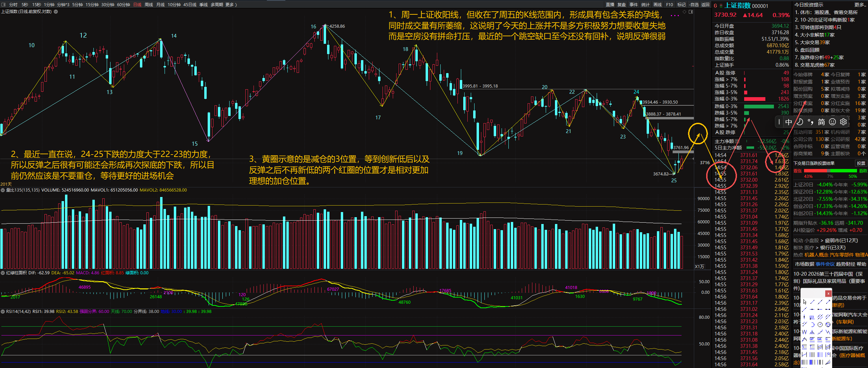This screenshot has width=868, height=368.
Task: Open the 涨跌停分析 investment tip row
Action: [819, 57]
